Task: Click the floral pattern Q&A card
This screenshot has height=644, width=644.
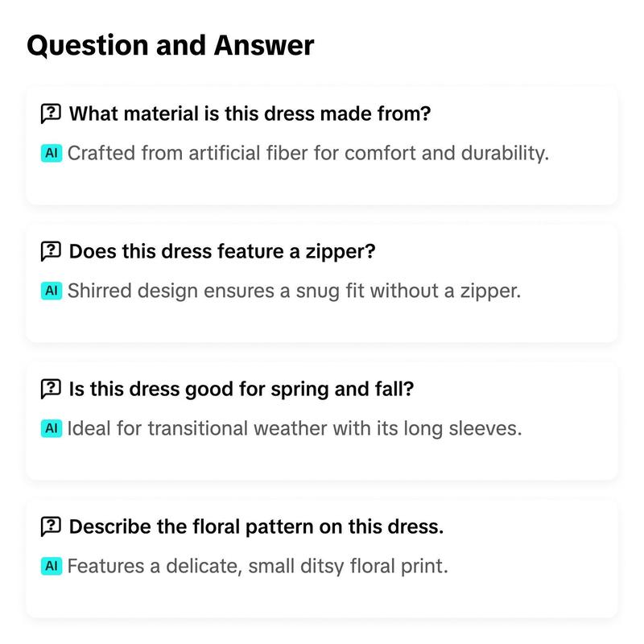Action: click(x=321, y=558)
